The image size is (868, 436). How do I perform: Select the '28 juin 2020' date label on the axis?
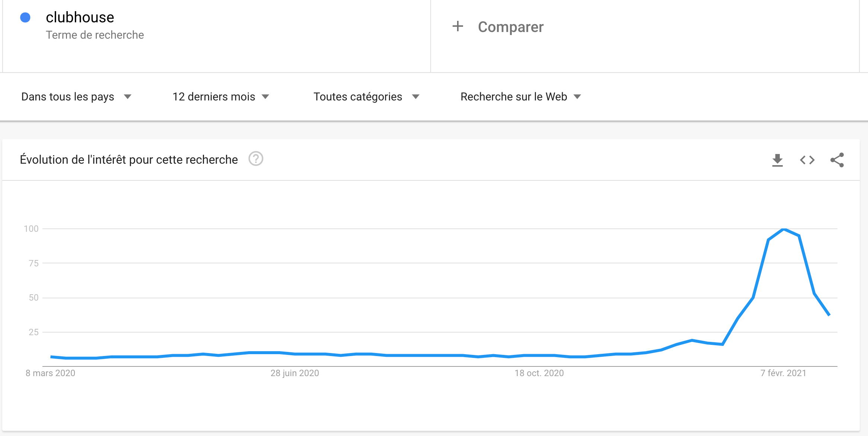[x=294, y=373]
